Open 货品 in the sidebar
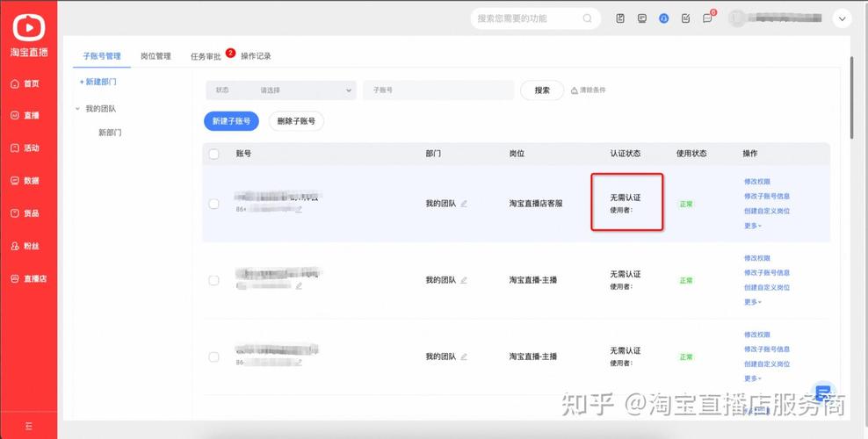 25,213
